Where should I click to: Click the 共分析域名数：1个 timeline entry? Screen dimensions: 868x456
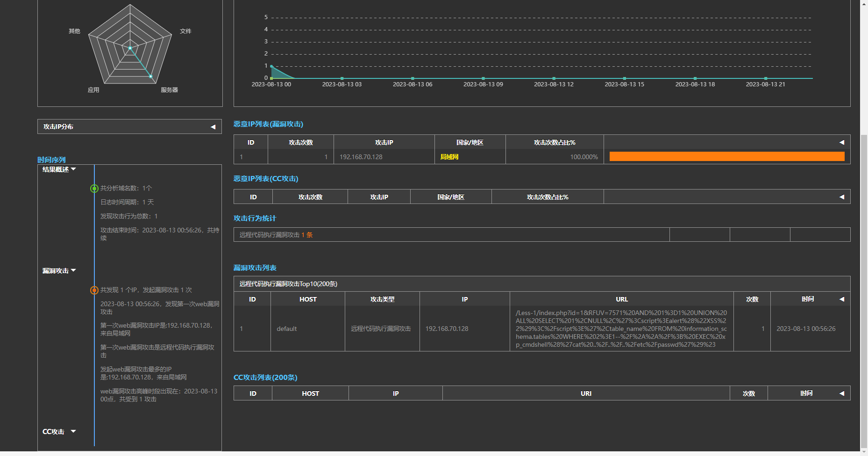[126, 189]
